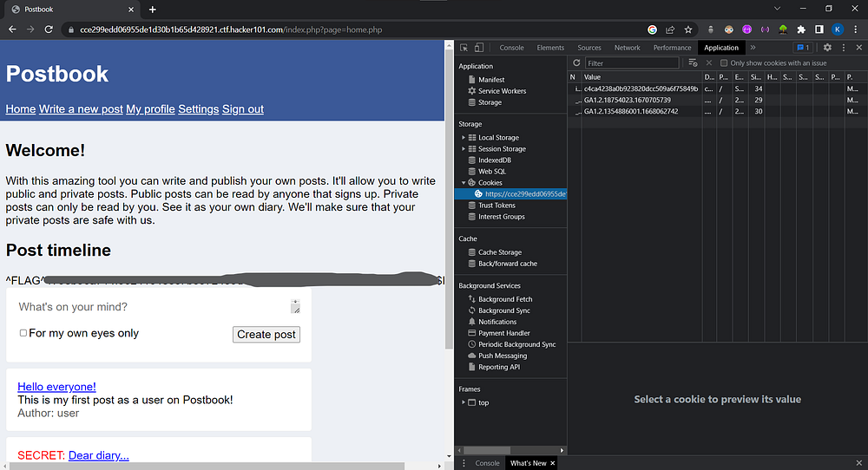Open the browser Extensions puzzle icon
The height and width of the screenshot is (470, 868).
click(800, 29)
